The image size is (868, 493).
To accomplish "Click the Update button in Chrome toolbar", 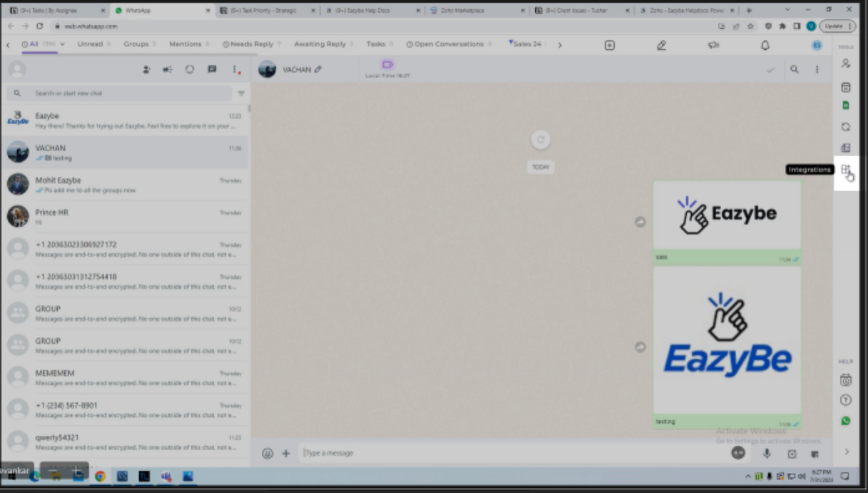I will [837, 26].
